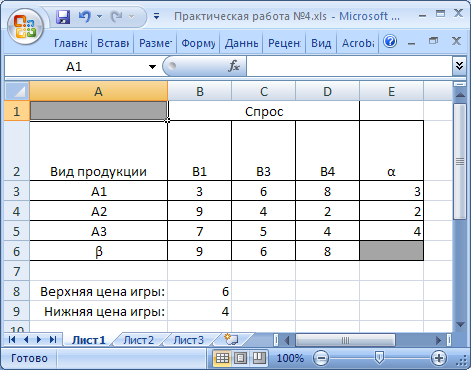Switch to Normal view in status bar
Screen dimensions: 471x370
point(222,358)
